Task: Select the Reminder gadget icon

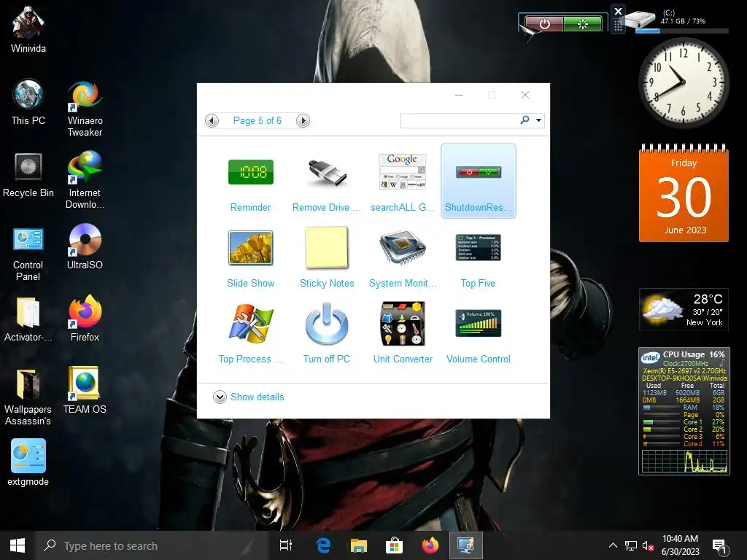Action: tap(251, 172)
